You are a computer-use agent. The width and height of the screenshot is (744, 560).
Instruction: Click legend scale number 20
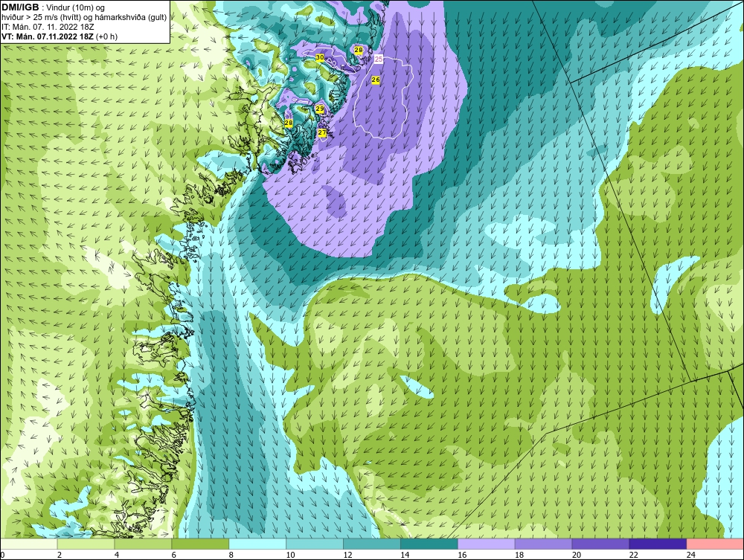pyautogui.click(x=577, y=555)
